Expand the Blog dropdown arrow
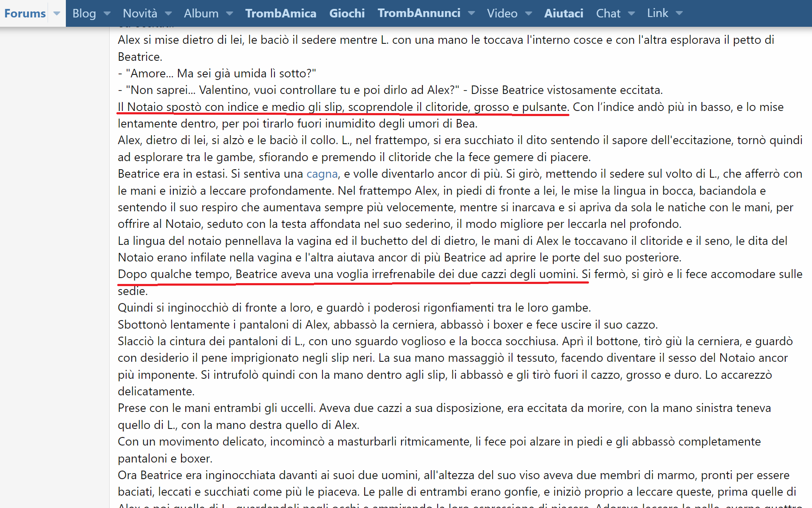The height and width of the screenshot is (508, 812). [107, 14]
